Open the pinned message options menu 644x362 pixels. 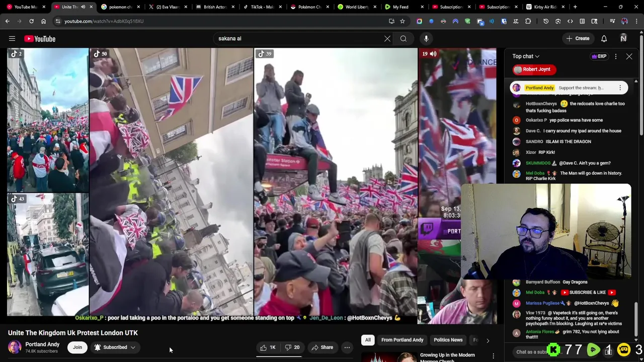coord(620,87)
